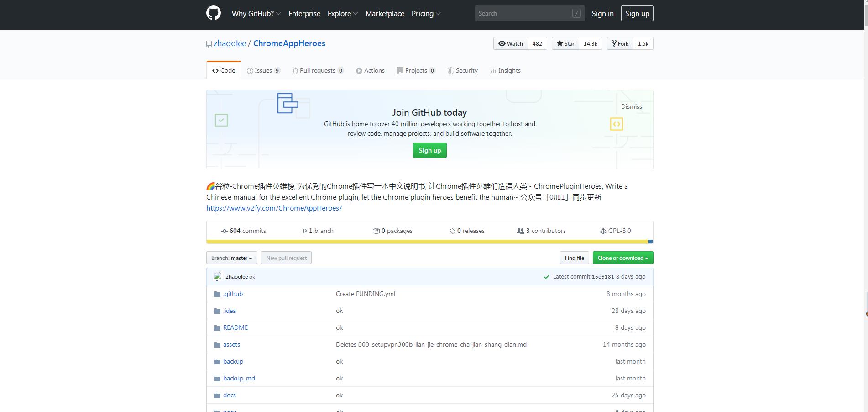868x412 pixels.
Task: Switch to the Code tab
Action: (x=224, y=70)
